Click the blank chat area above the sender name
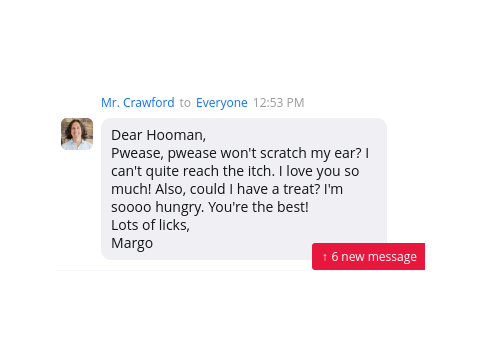 click(240, 47)
